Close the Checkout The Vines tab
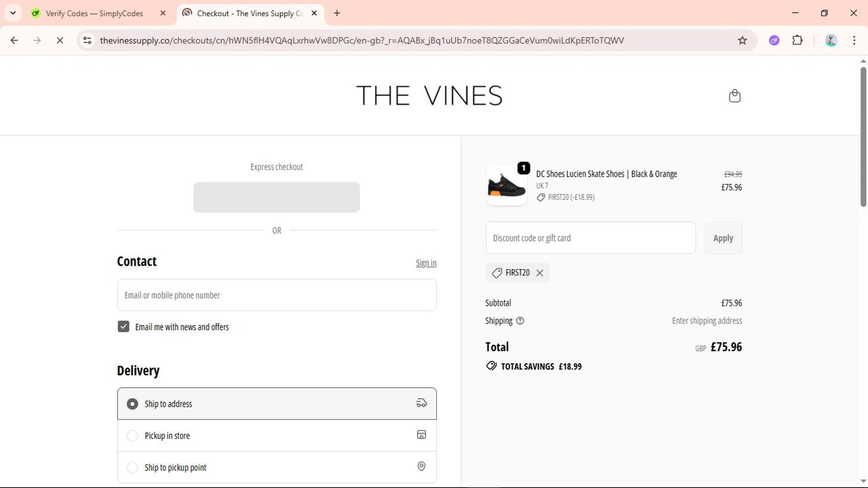Screen dimensions: 868x488 click(314, 13)
